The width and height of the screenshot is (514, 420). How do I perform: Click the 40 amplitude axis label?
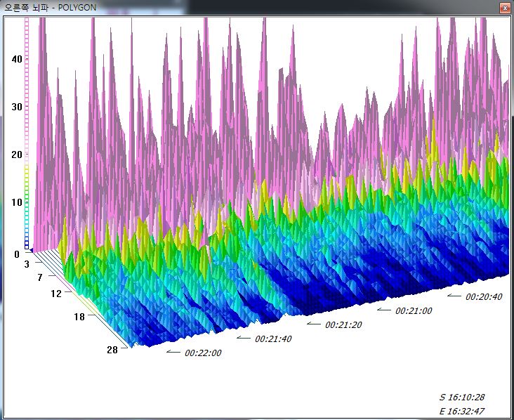(17, 60)
